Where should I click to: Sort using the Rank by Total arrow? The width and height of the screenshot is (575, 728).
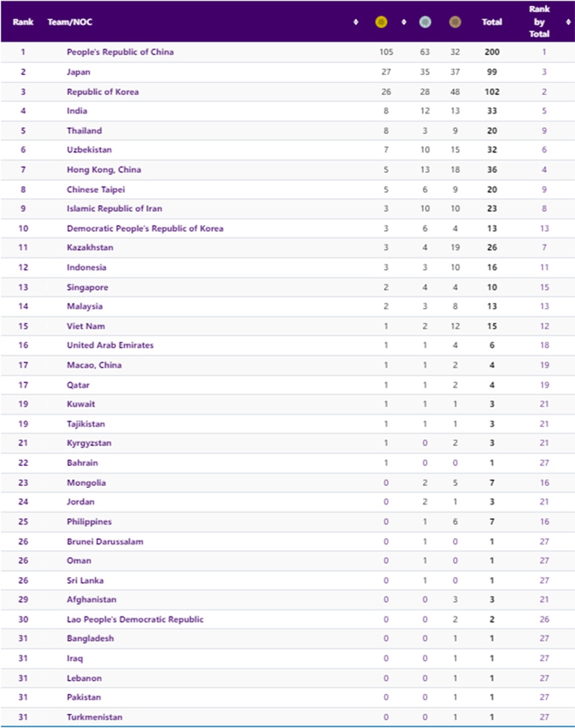click(x=568, y=22)
